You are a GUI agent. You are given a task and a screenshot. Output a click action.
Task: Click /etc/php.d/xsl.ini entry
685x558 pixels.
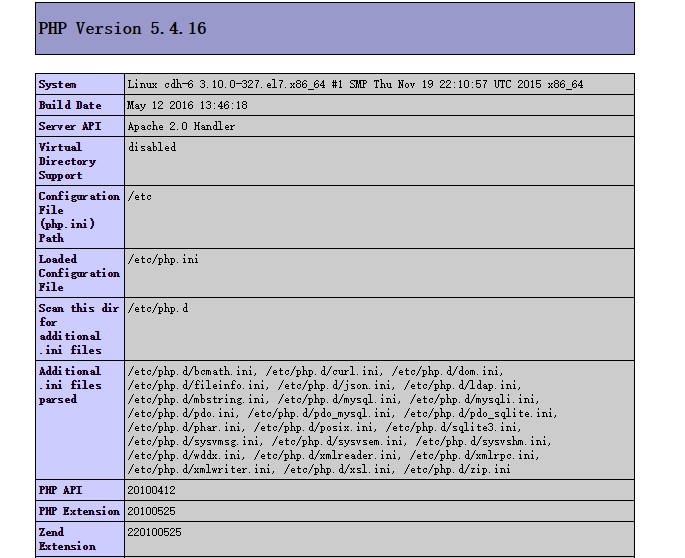[x=338, y=469]
